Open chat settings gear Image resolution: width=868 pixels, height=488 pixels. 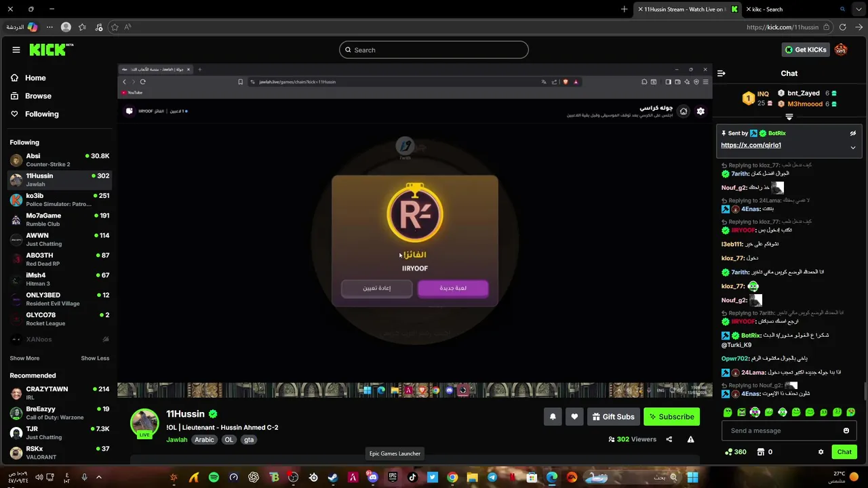pos(821,452)
